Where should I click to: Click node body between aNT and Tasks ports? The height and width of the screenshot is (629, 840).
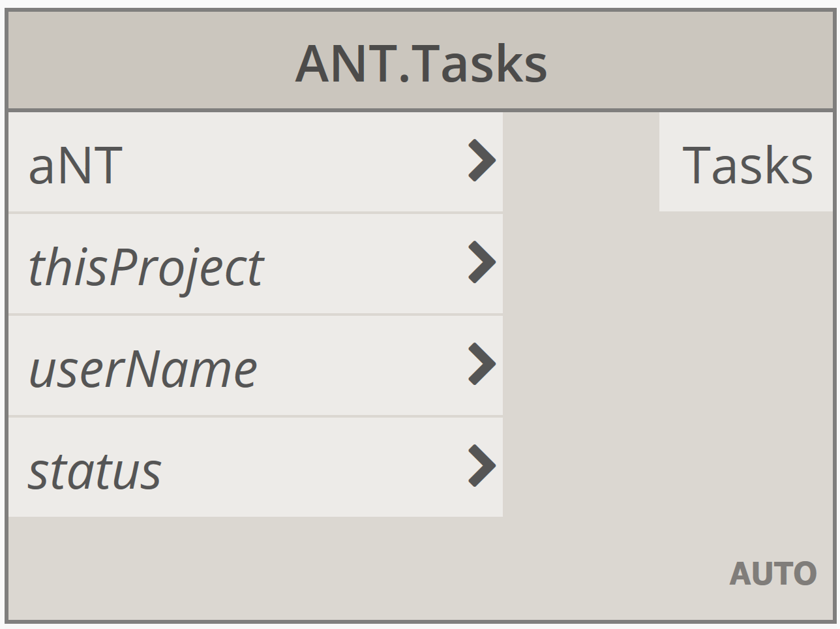click(x=580, y=162)
